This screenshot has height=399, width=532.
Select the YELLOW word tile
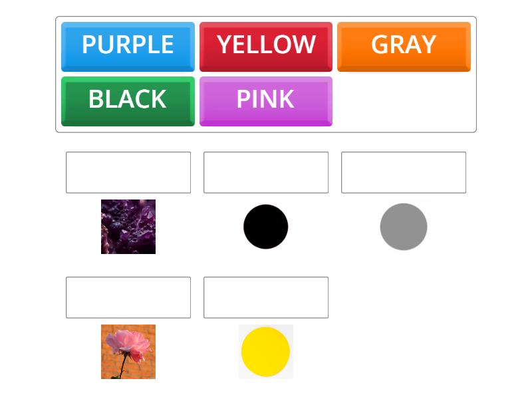point(266,45)
